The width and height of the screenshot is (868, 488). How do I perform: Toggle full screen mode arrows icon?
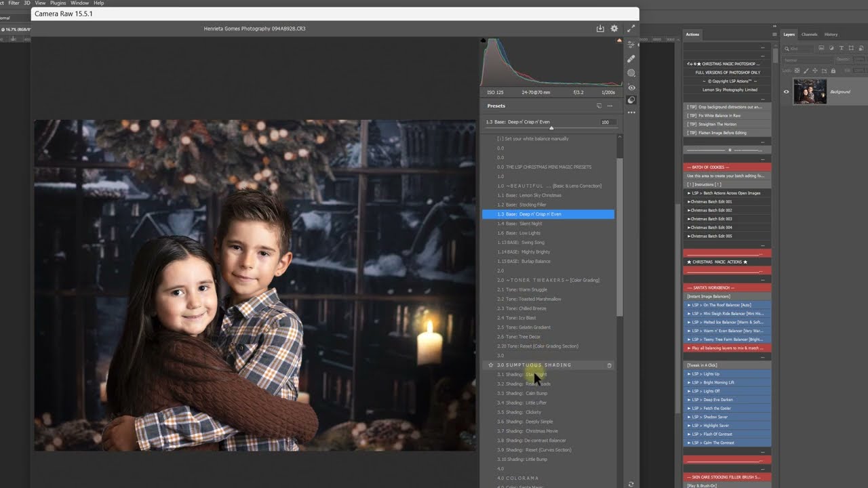tap(631, 28)
